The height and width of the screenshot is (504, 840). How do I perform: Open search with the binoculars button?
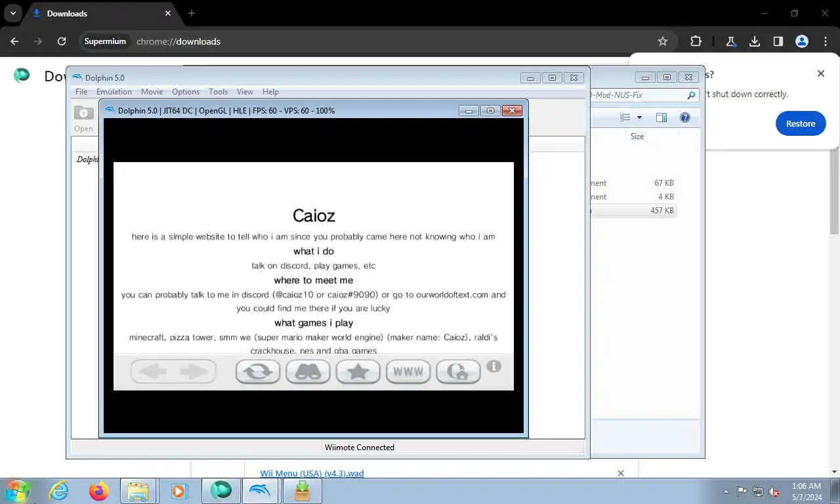point(308,372)
